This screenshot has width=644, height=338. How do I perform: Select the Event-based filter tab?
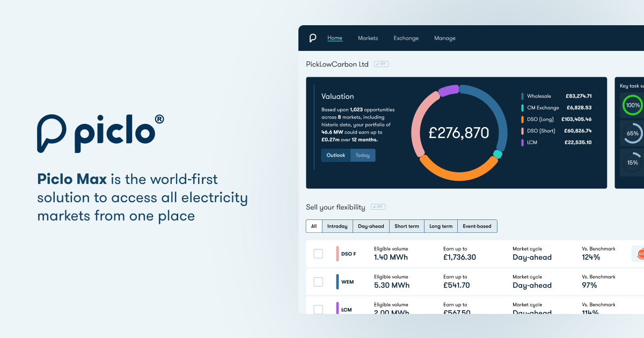[x=477, y=226]
